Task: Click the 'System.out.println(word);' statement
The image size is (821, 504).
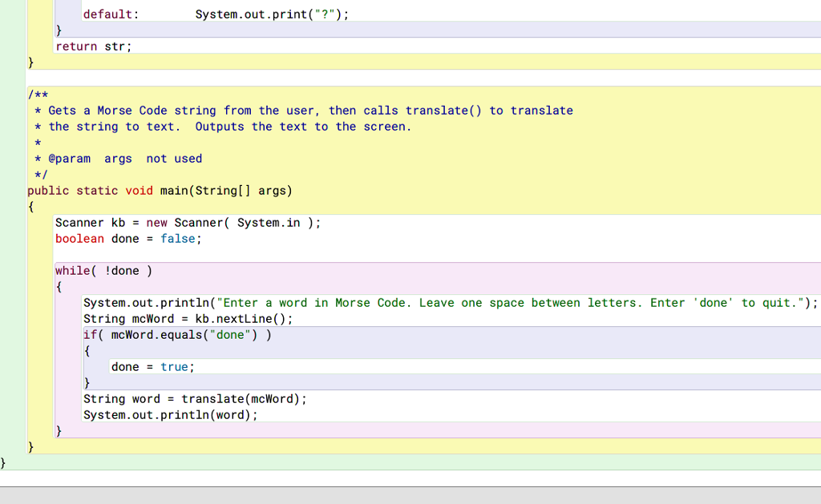Action: tap(171, 415)
